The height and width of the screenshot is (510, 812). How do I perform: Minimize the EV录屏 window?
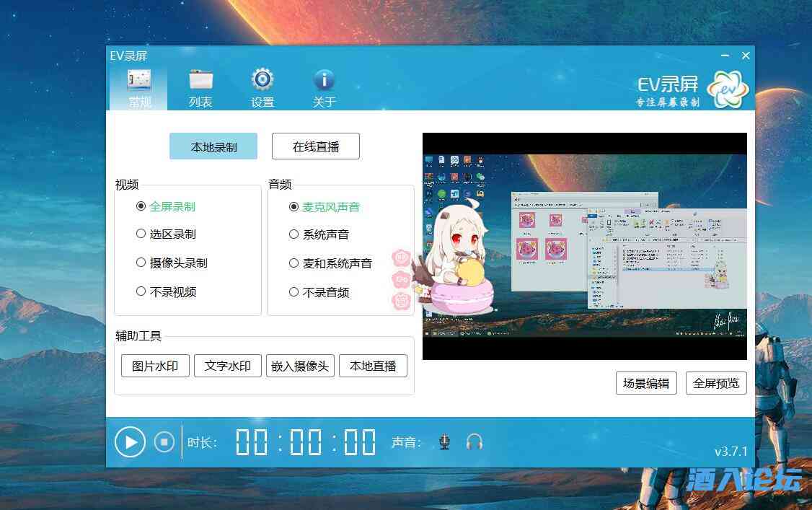point(725,56)
